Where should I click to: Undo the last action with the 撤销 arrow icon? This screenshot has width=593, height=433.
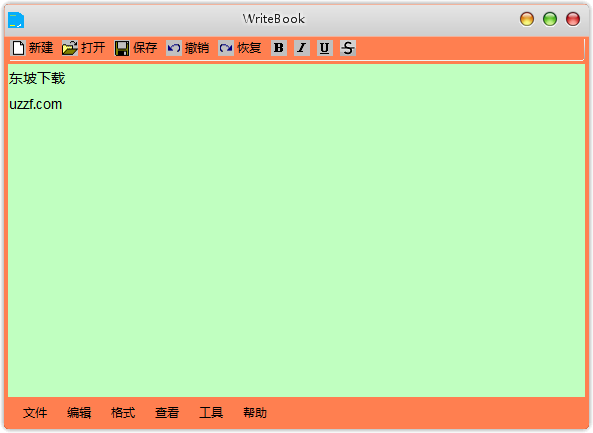[174, 48]
